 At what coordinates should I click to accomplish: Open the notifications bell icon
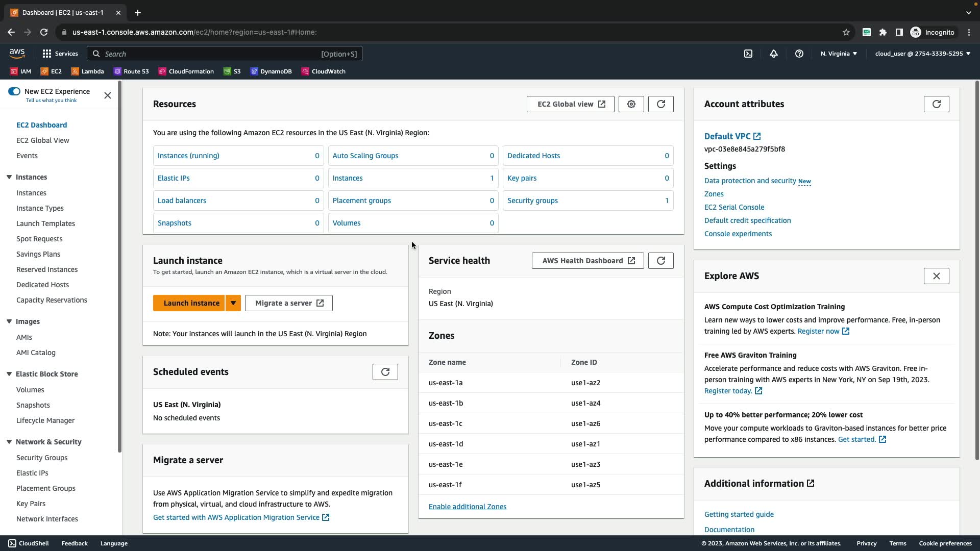click(x=774, y=54)
